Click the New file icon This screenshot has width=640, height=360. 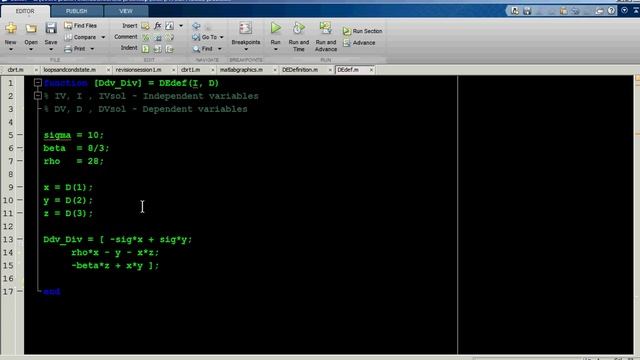pos(11,28)
